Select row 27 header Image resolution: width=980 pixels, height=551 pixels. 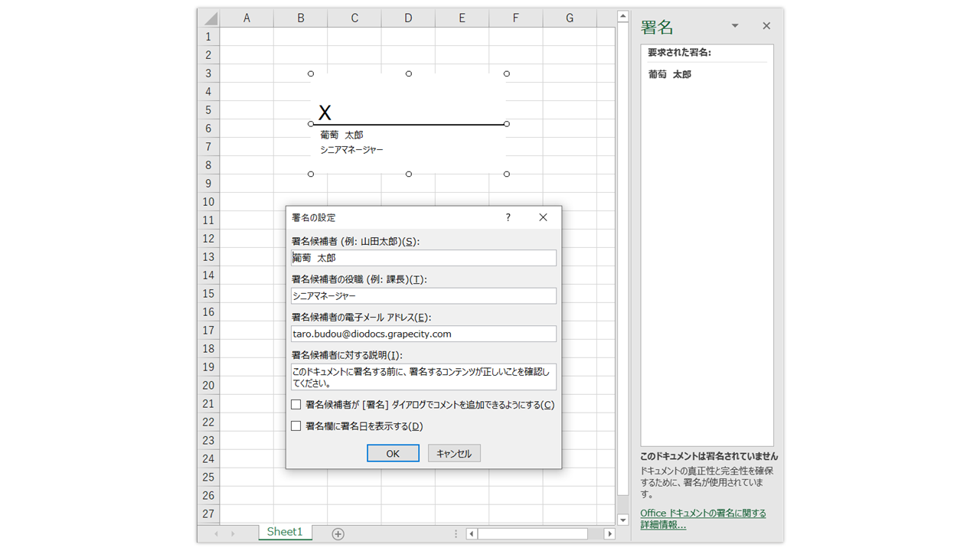coord(208,514)
